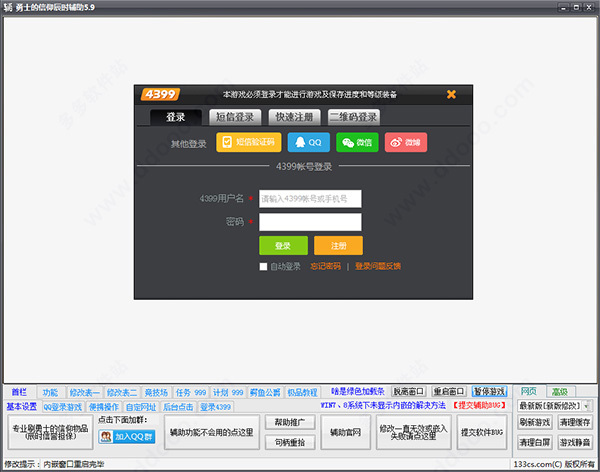Click the 修改一直无效或嵌入失败 button
Image resolution: width=600 pixels, height=472 pixels.
(x=413, y=432)
